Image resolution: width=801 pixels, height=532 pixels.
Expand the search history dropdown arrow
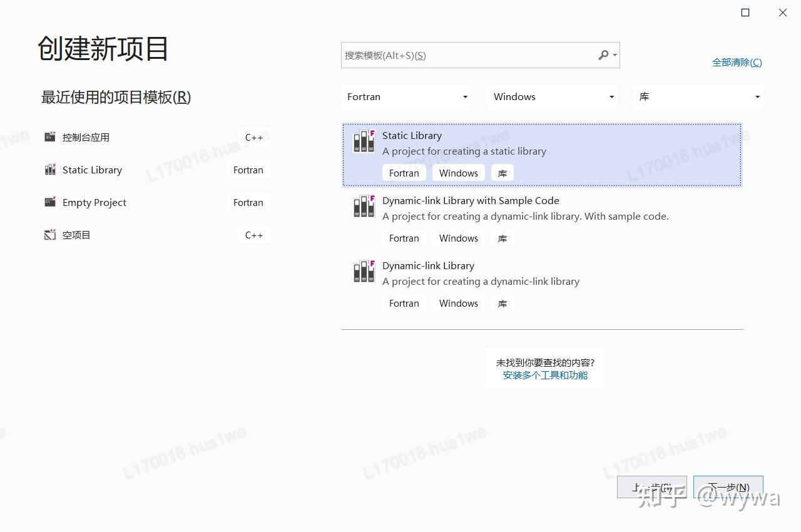tap(613, 55)
